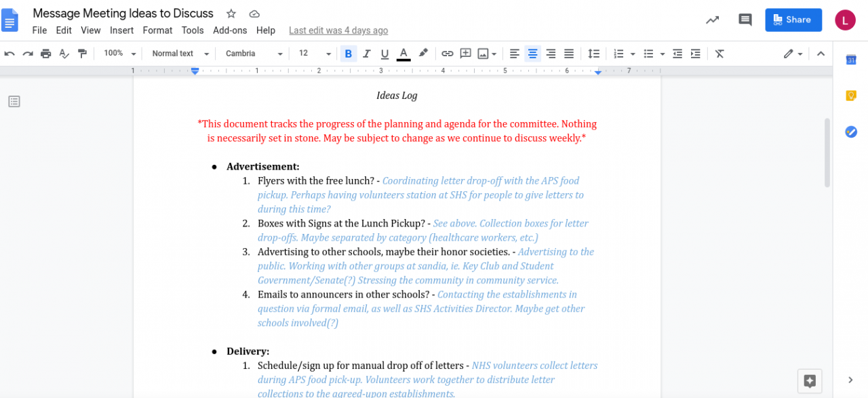Screen dimensions: 868x398
Task: Set right text alignment
Action: (x=551, y=54)
